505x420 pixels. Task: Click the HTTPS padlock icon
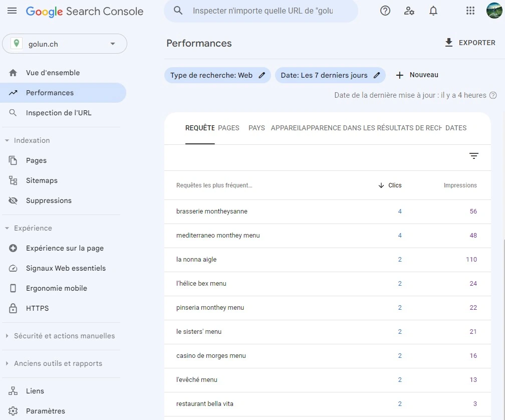pyautogui.click(x=13, y=308)
